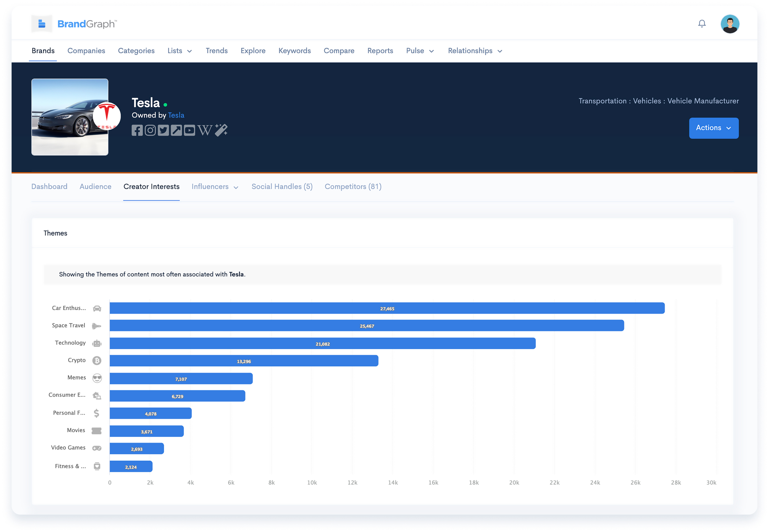Open the Influencers tab dropdown
Screen dimensions: 769x532
(215, 187)
